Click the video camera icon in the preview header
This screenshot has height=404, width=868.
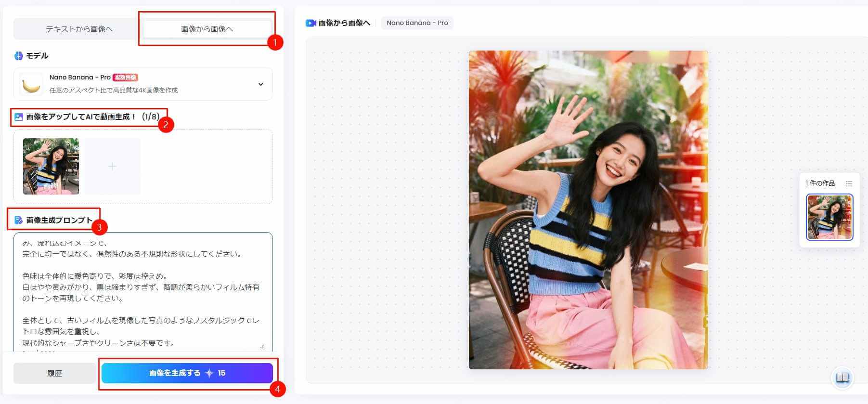(311, 23)
